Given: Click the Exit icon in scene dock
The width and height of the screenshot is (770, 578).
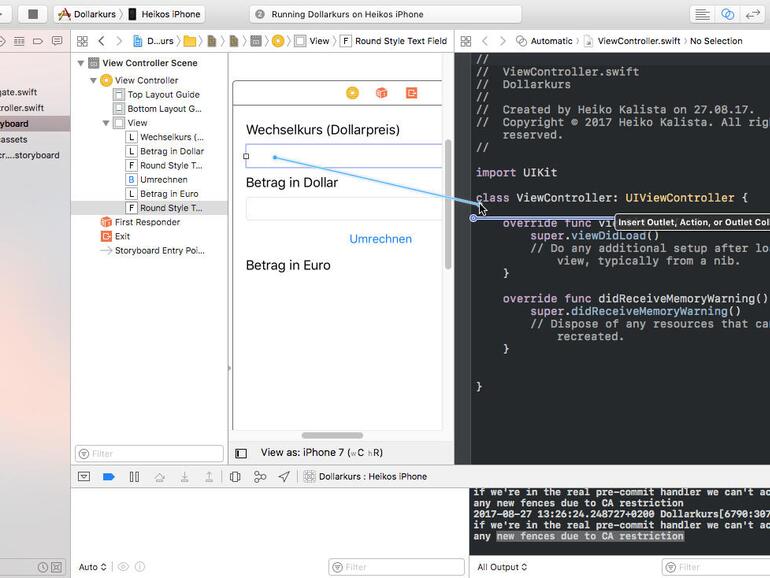Looking at the screenshot, I should pyautogui.click(x=411, y=93).
